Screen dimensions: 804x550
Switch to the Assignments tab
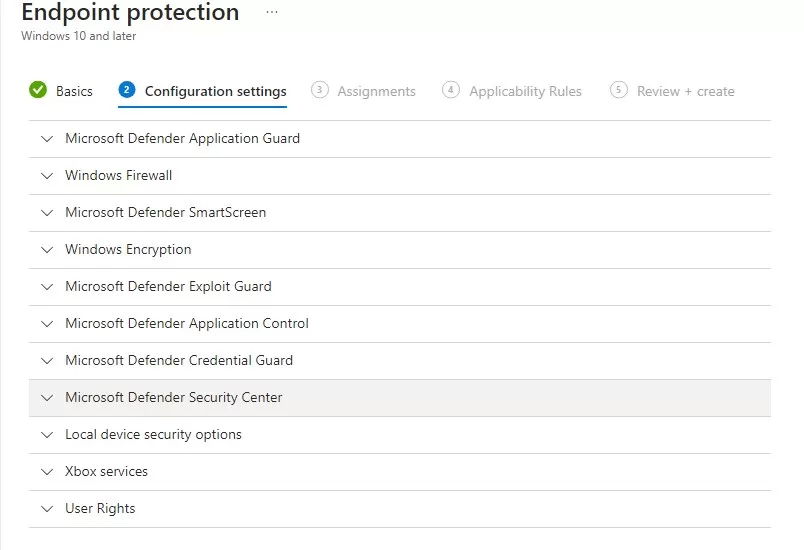point(376,91)
